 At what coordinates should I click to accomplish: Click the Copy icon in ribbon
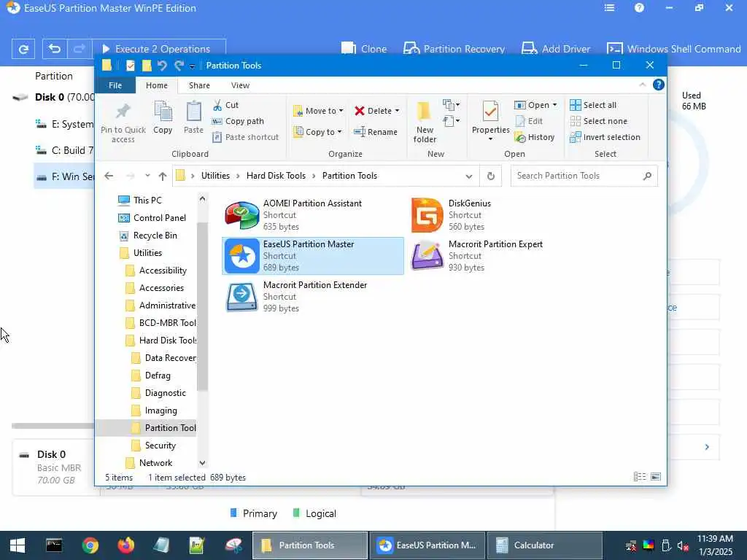tap(163, 112)
